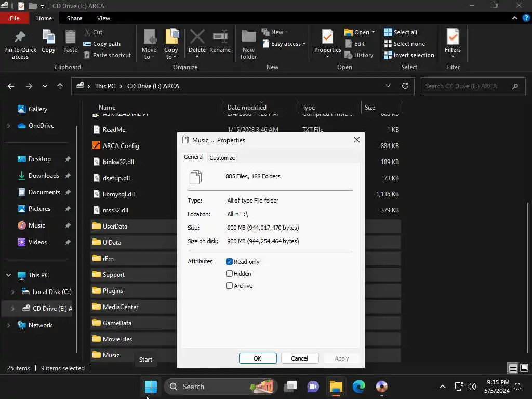Click the taskbar Search box
The height and width of the screenshot is (399, 532).
(220, 387)
